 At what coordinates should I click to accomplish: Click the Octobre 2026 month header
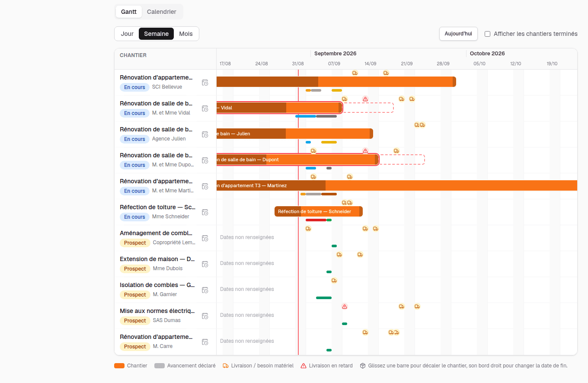[x=487, y=54]
